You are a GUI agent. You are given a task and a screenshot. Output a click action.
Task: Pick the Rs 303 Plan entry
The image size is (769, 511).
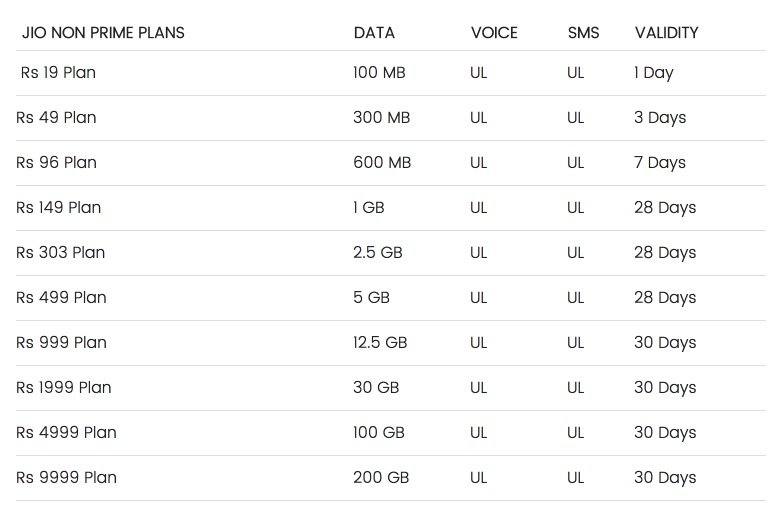click(60, 253)
